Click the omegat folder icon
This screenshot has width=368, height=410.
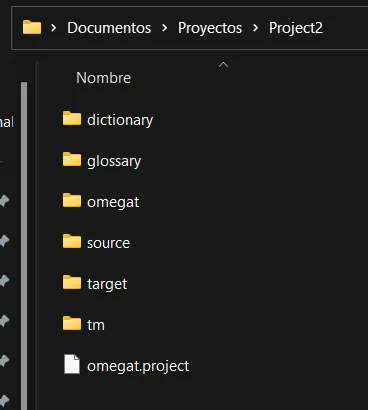tap(72, 200)
